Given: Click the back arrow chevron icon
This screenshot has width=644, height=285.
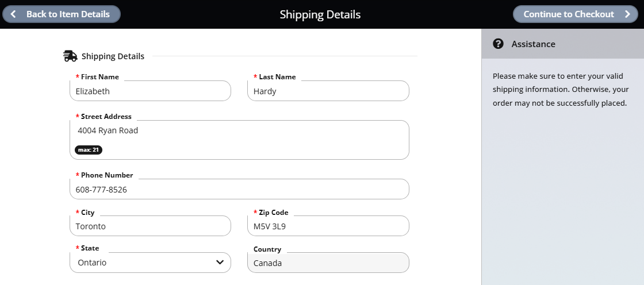Looking at the screenshot, I should 14,14.
